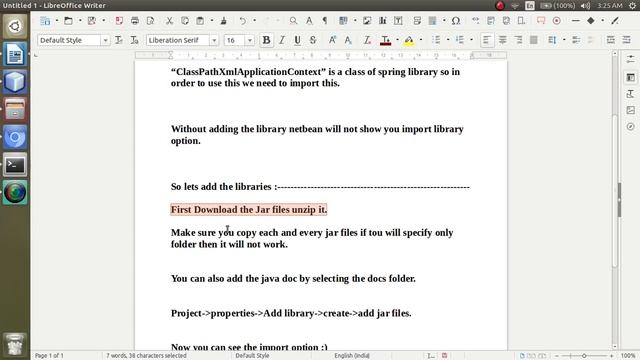Save the document with the Save icon
The width and height of the screenshot is (640, 360).
92,21
